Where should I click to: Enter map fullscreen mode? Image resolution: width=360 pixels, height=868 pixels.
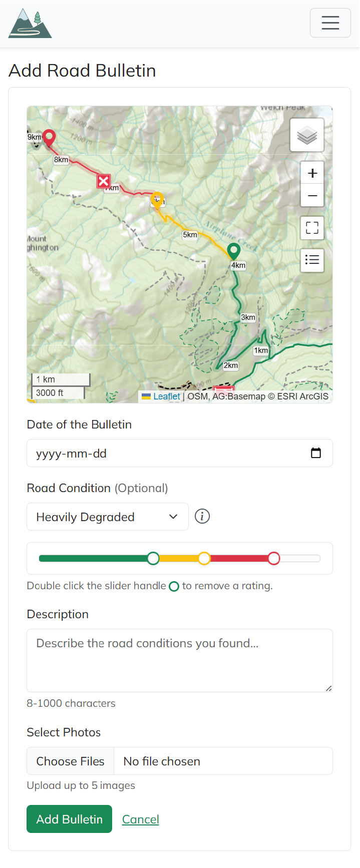[312, 228]
